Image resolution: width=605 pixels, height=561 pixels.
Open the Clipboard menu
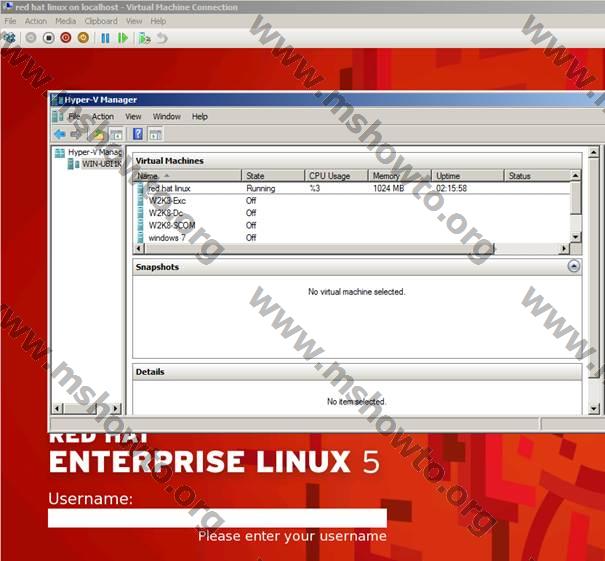(x=101, y=21)
